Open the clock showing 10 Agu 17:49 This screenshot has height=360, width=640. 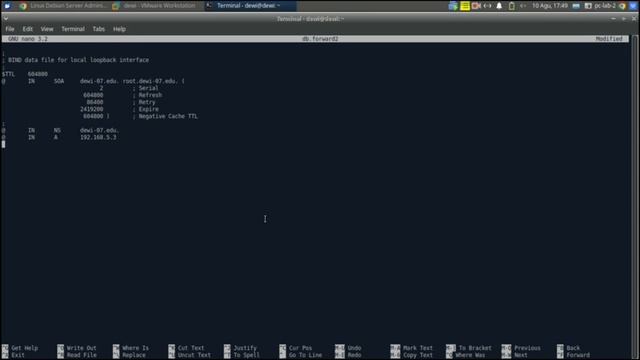[549, 6]
